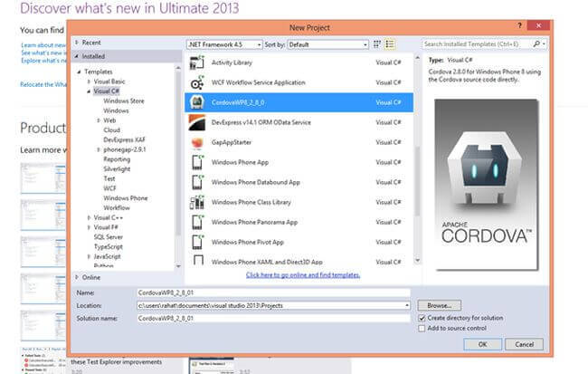Collapse the Templates tree node

pyautogui.click(x=79, y=72)
